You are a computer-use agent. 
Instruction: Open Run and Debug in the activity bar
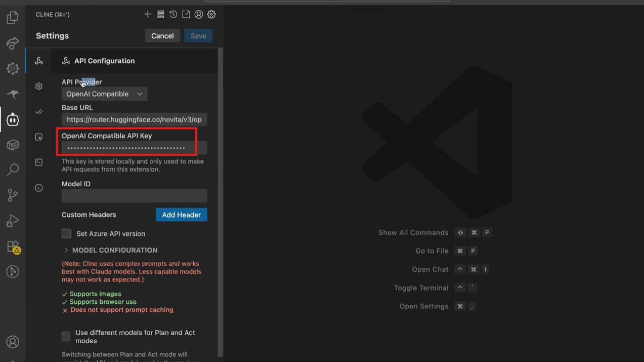point(13,221)
